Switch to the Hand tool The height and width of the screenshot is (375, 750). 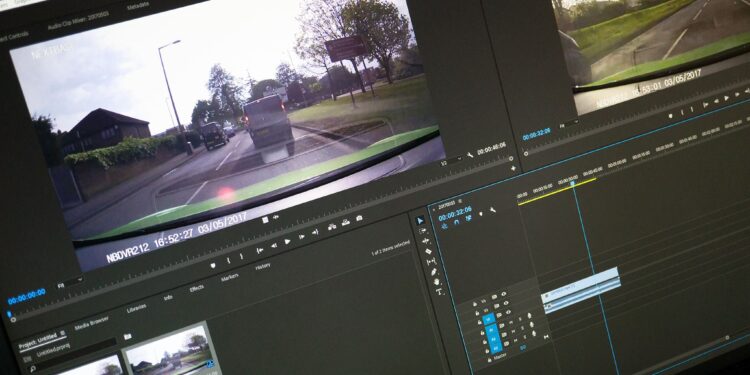click(x=436, y=282)
